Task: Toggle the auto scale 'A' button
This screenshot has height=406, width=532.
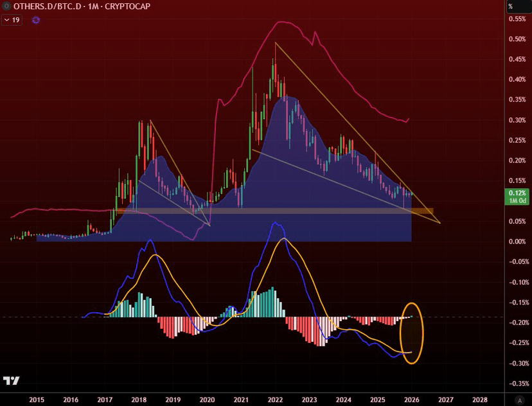Action: [x=519, y=400]
